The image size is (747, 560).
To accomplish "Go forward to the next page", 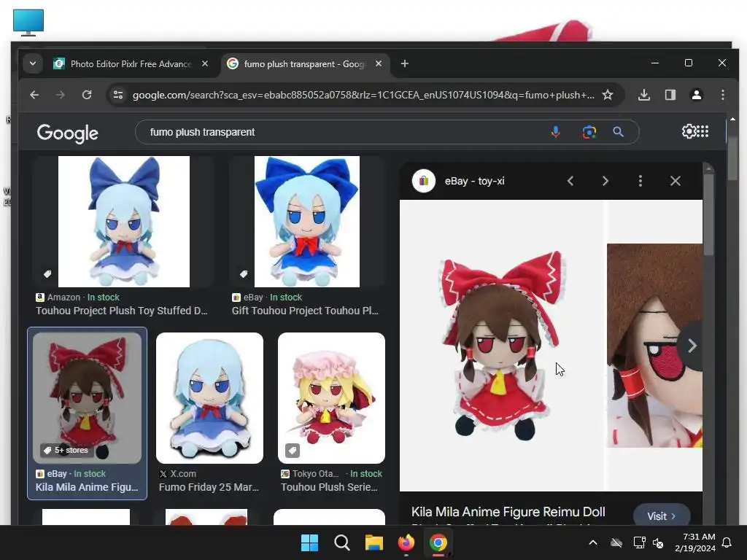I will [x=60, y=95].
